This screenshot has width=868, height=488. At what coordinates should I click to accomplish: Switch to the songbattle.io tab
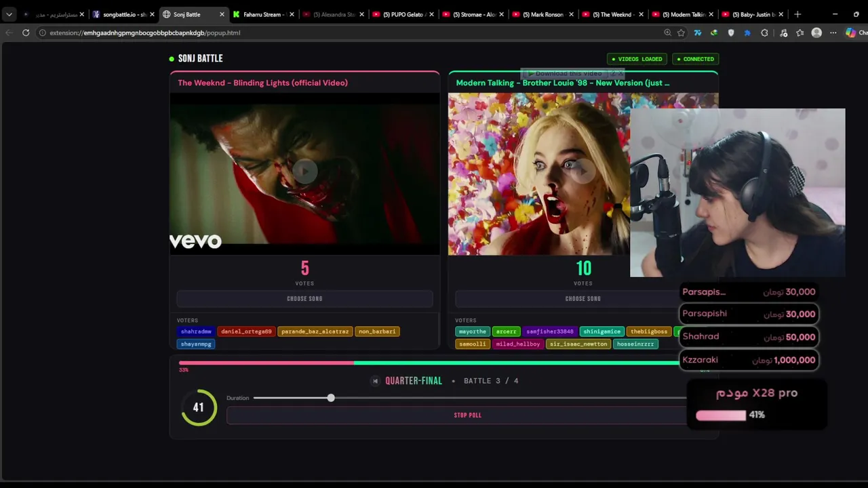click(x=123, y=14)
